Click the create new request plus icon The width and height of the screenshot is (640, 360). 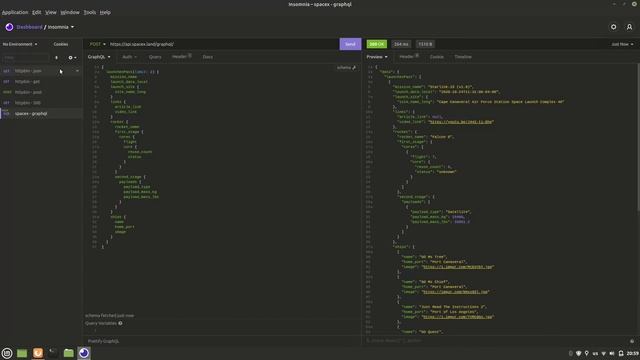coord(56,58)
